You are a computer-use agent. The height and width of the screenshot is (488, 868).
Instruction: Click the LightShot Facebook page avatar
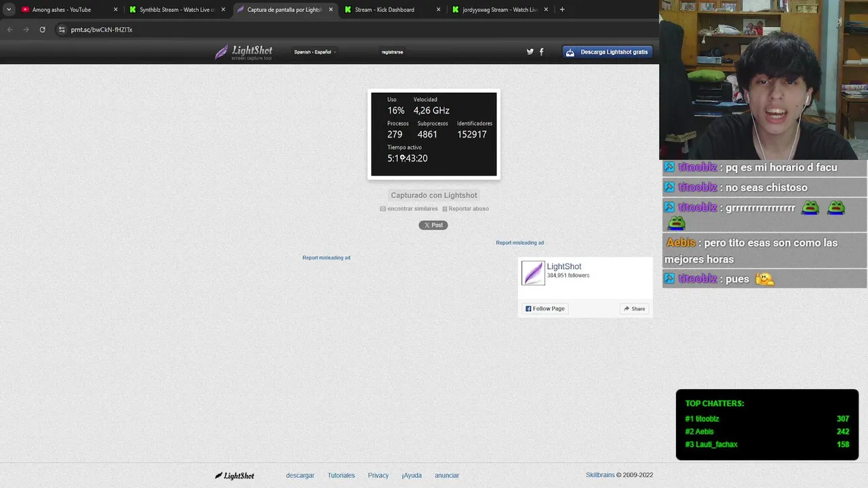[533, 273]
